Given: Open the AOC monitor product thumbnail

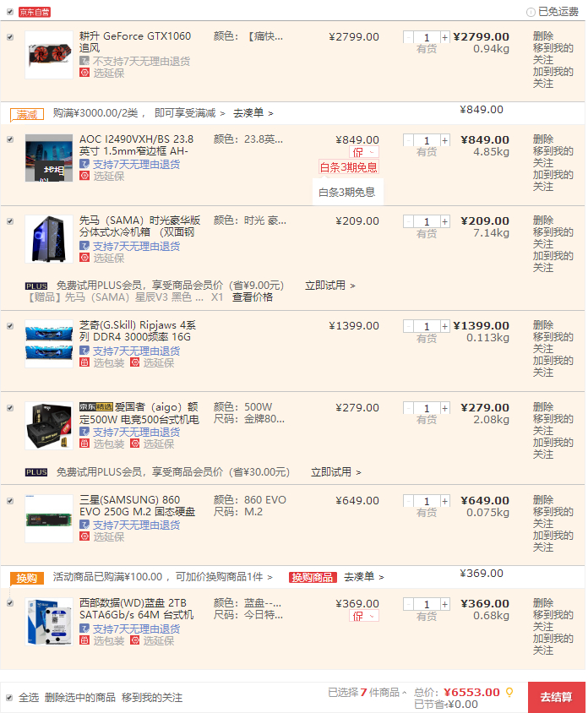Looking at the screenshot, I should (x=49, y=158).
